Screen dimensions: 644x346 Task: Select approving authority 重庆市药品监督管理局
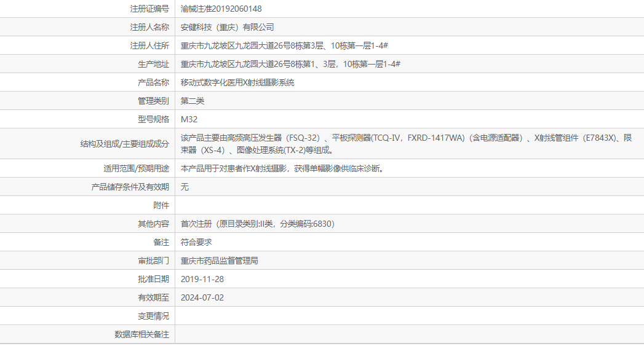point(220,261)
